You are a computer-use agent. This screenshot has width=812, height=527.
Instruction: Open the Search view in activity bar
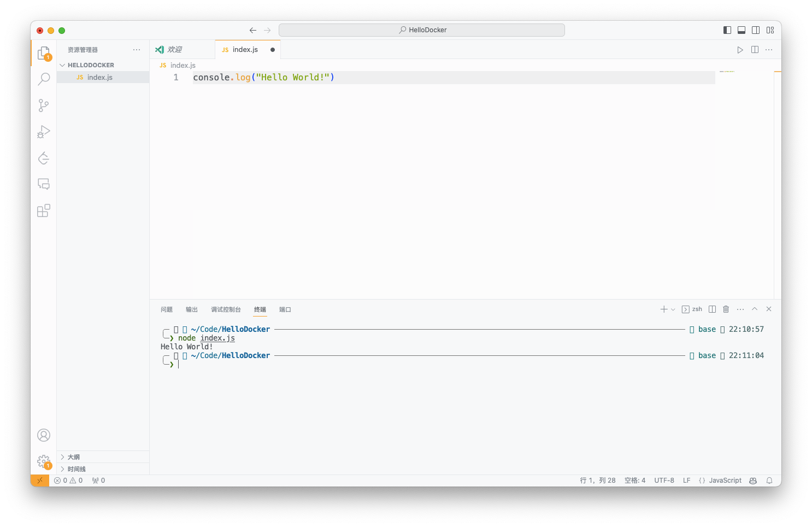44,79
